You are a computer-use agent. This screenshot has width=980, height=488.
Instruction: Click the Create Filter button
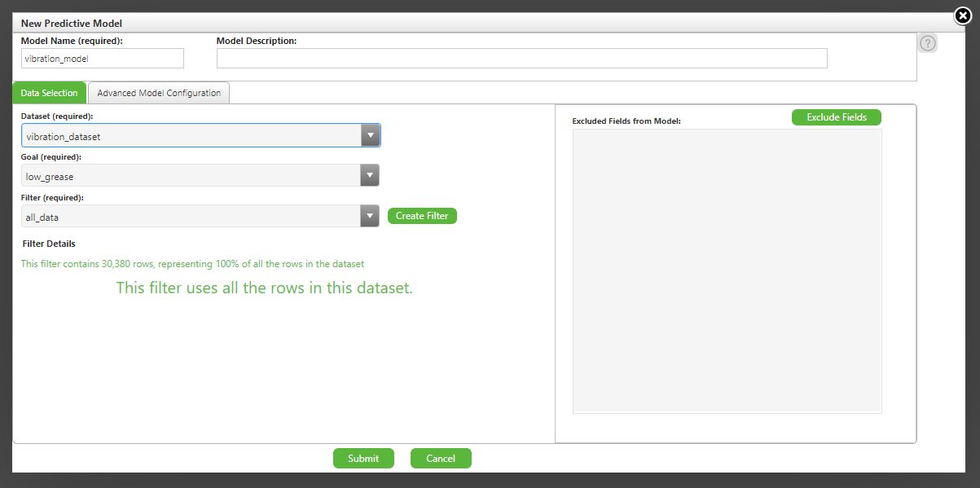click(x=421, y=216)
